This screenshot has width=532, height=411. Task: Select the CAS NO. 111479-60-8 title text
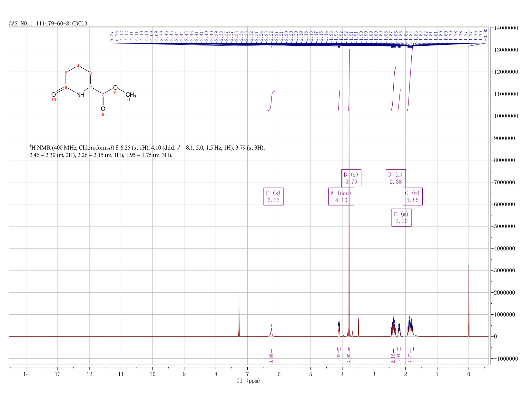point(48,24)
